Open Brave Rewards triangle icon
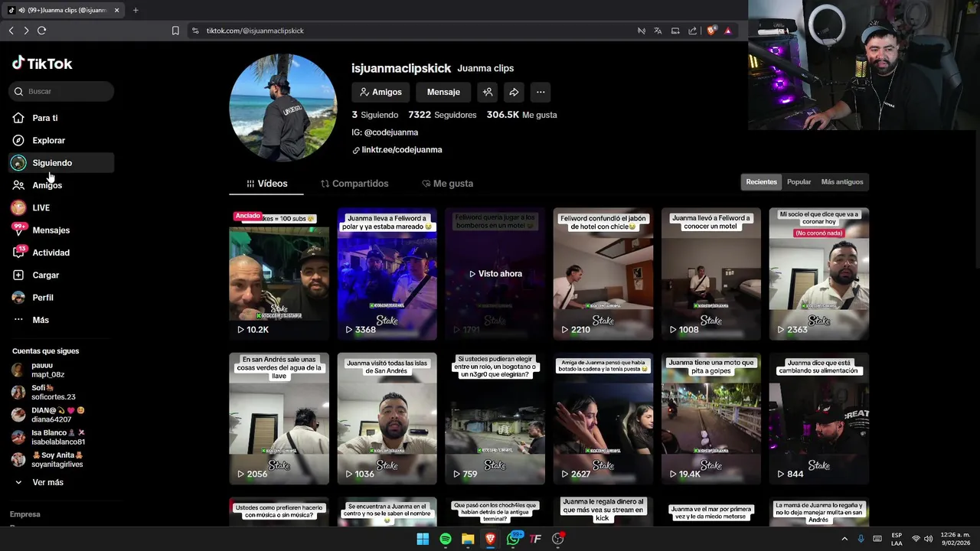 click(728, 31)
